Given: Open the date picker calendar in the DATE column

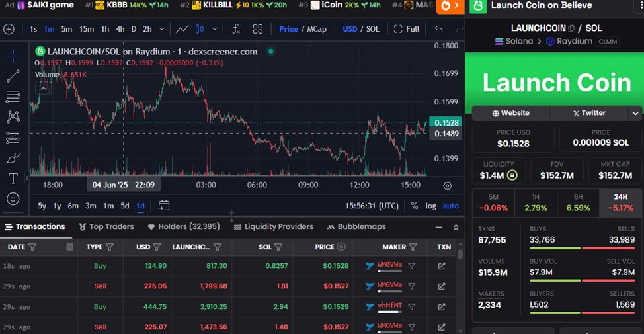Looking at the screenshot, I should (x=70, y=247).
